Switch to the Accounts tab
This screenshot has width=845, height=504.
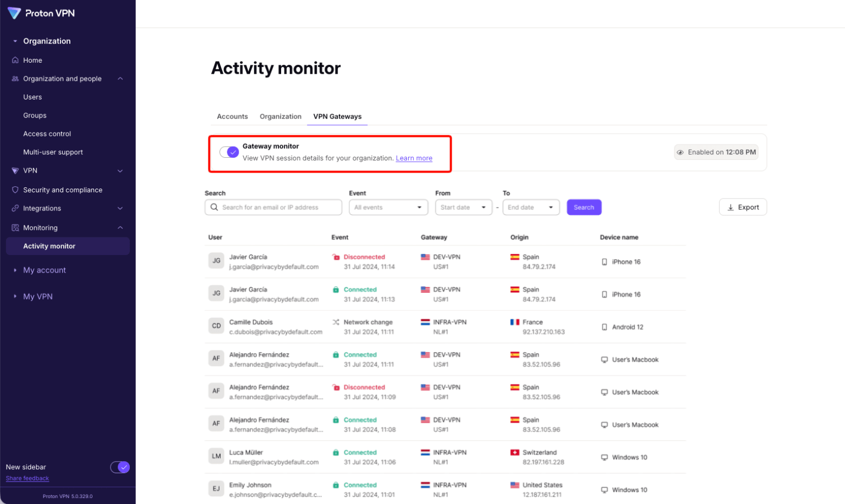(x=232, y=117)
